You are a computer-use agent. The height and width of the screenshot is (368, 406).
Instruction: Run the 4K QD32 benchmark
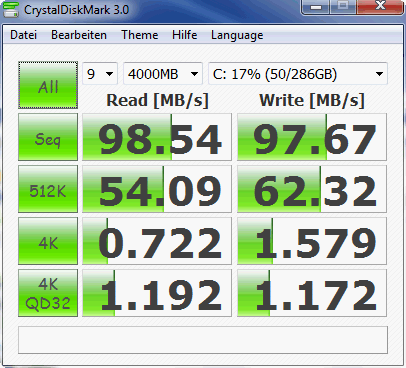(48, 293)
